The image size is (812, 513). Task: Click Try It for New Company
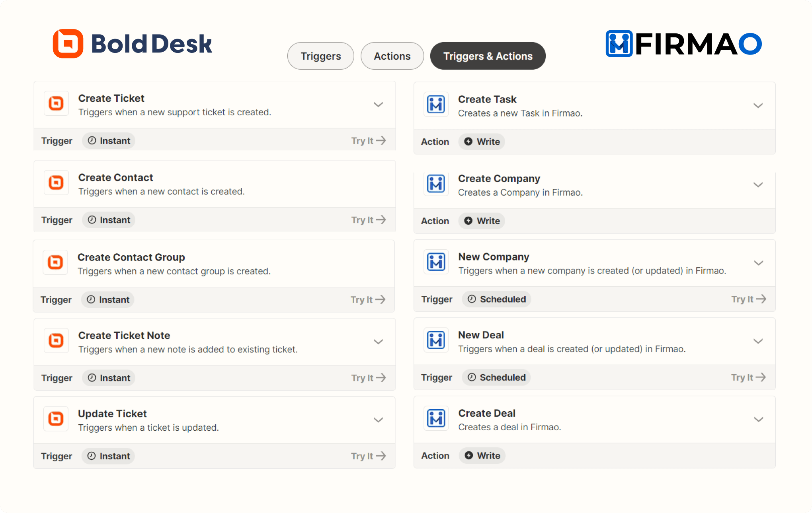point(749,299)
